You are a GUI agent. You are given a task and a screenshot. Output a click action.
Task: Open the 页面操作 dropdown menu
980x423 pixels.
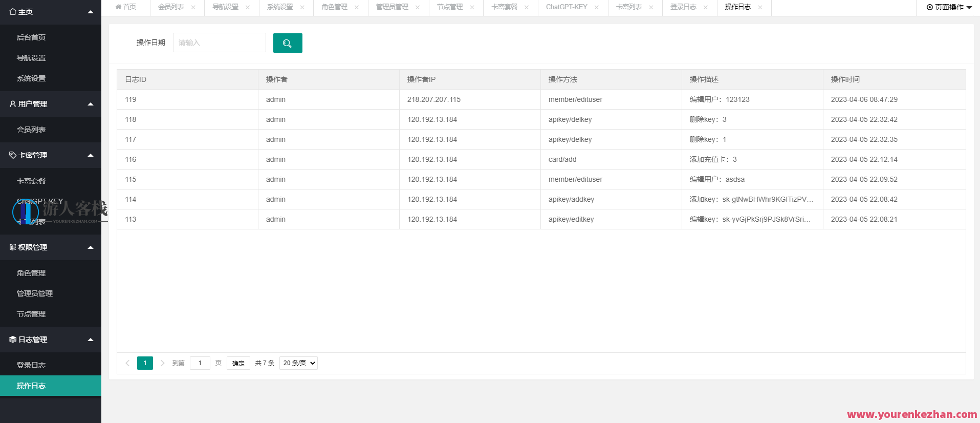tap(949, 7)
